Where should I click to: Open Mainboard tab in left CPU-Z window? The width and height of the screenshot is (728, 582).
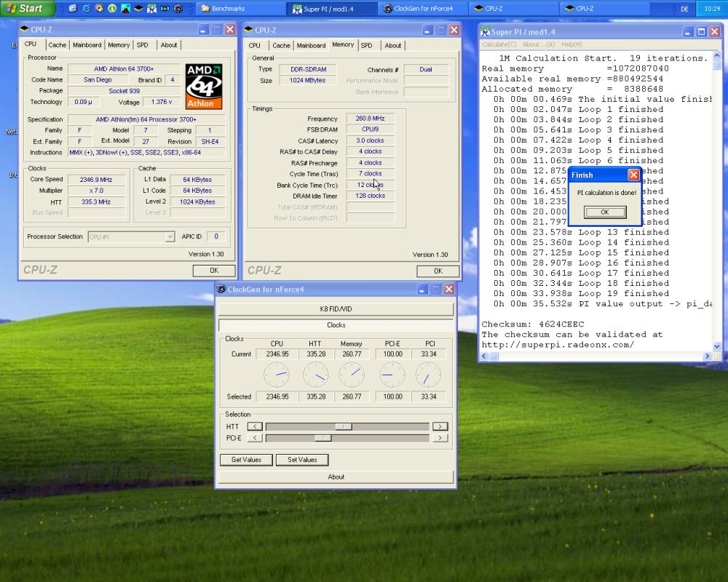coord(87,45)
